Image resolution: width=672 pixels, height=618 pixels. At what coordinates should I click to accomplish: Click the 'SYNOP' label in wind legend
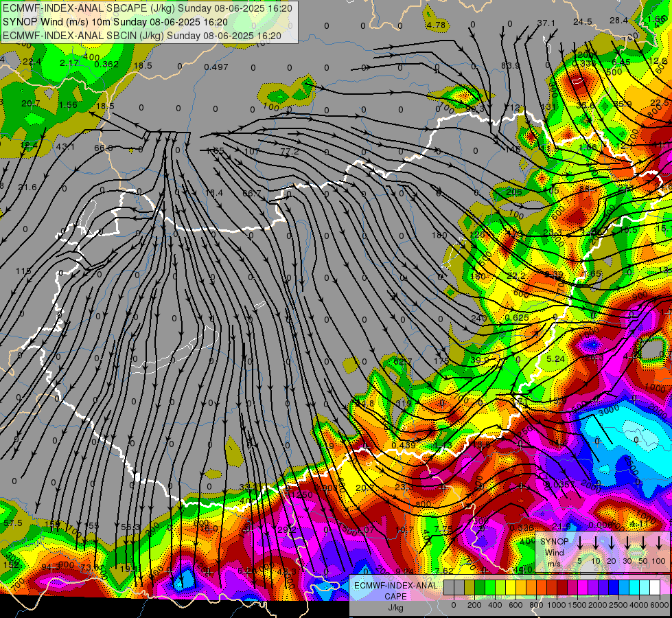tap(554, 542)
